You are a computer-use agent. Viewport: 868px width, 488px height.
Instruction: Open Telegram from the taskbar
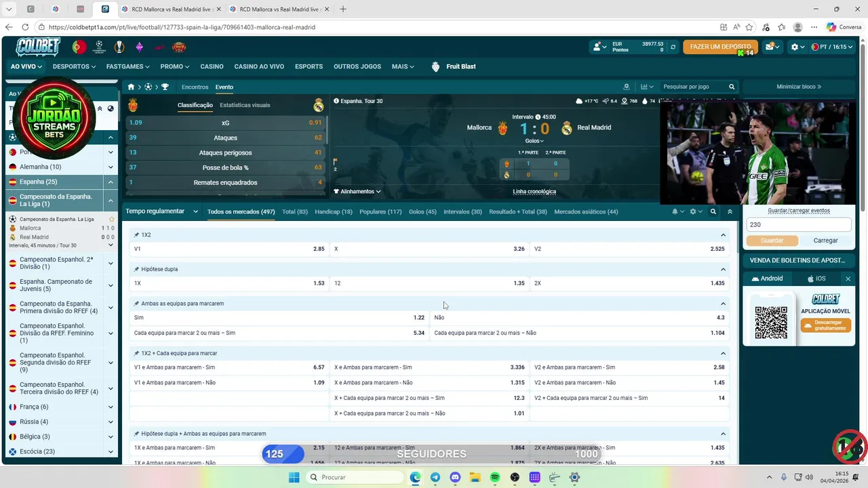[435, 477]
